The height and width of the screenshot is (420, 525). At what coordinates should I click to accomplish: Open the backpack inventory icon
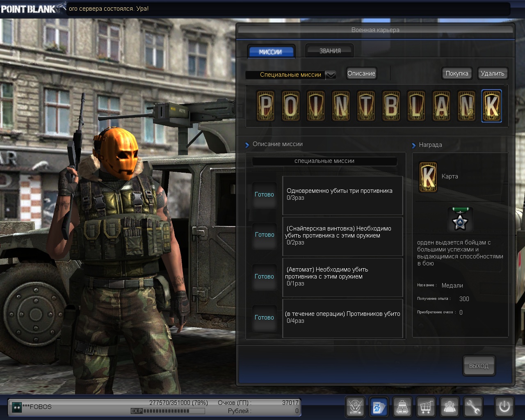pos(402,407)
